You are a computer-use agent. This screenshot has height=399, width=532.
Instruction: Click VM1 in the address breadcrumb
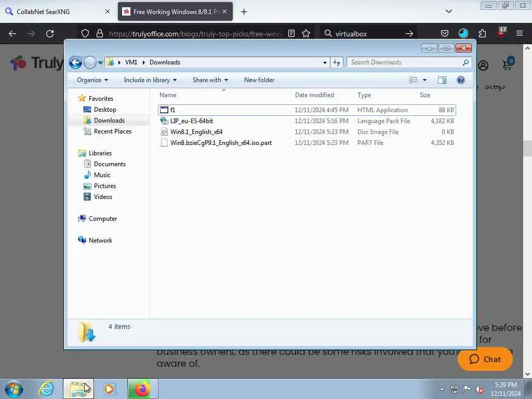pos(131,62)
